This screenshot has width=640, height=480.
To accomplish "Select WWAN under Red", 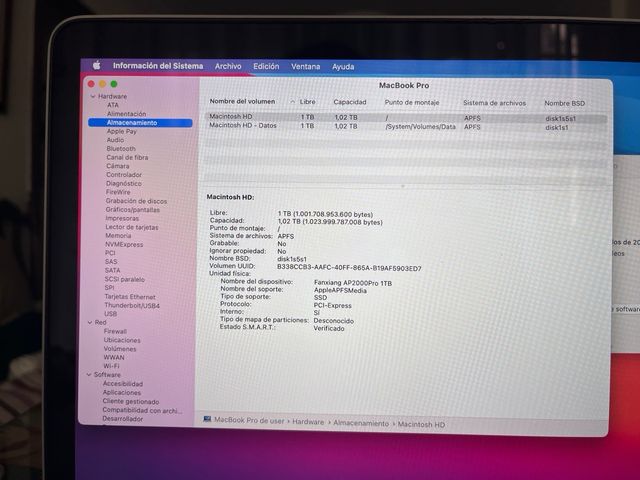I will pos(114,358).
